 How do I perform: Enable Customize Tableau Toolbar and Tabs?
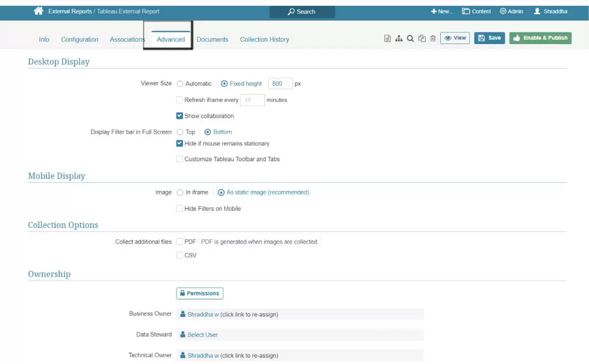[x=179, y=159]
